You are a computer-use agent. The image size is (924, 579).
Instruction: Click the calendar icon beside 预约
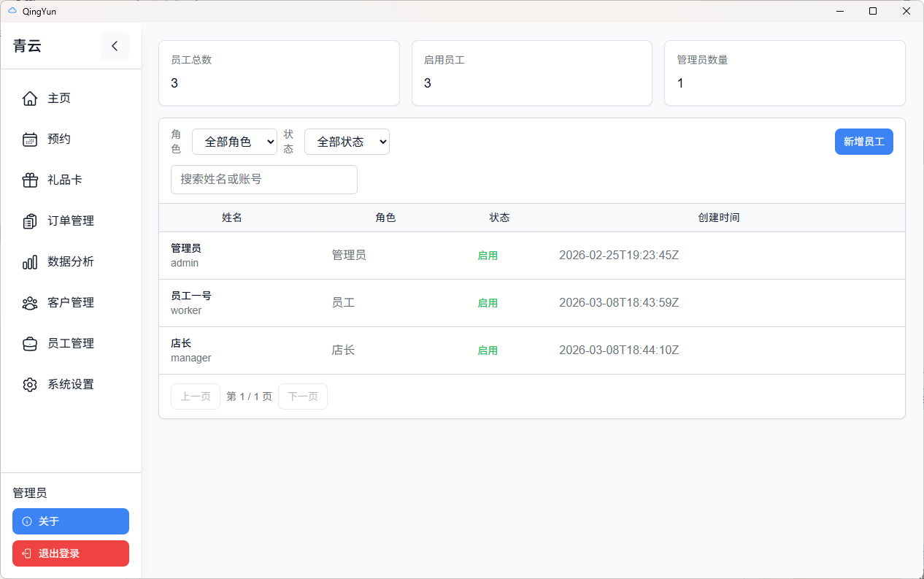(30, 139)
